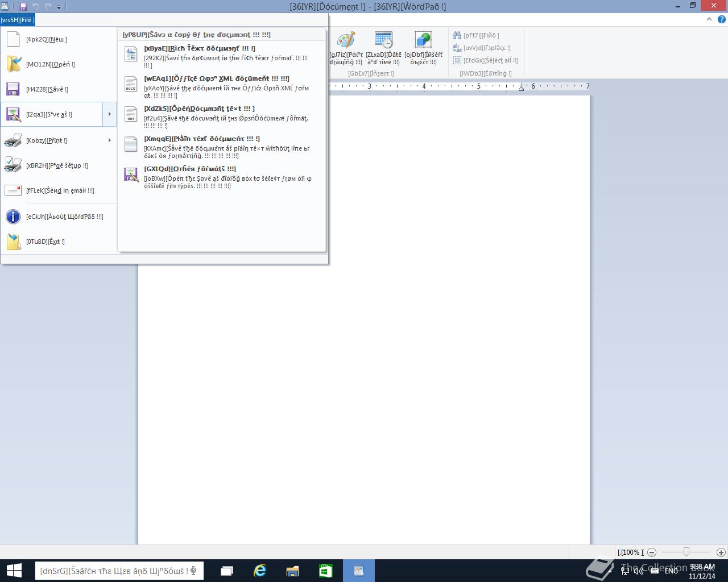The image size is (728, 582).
Task: Click the zoom slider handle
Action: (x=686, y=552)
